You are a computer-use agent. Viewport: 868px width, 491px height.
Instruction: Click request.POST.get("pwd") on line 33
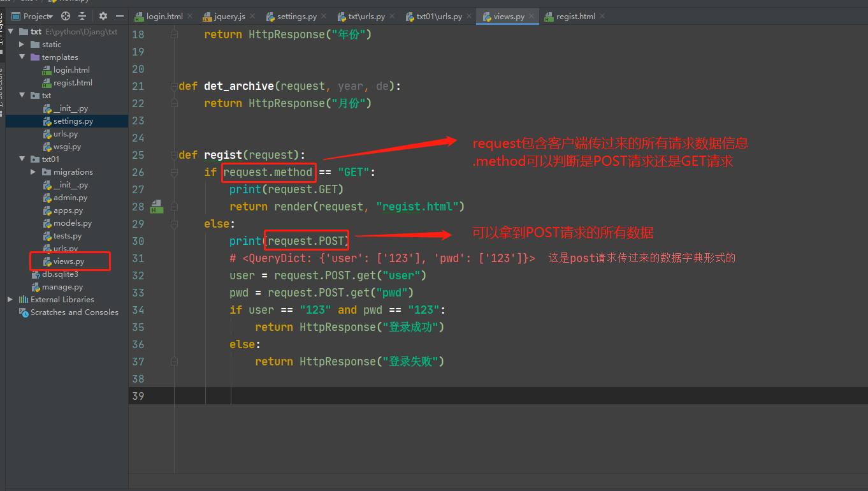tap(340, 293)
